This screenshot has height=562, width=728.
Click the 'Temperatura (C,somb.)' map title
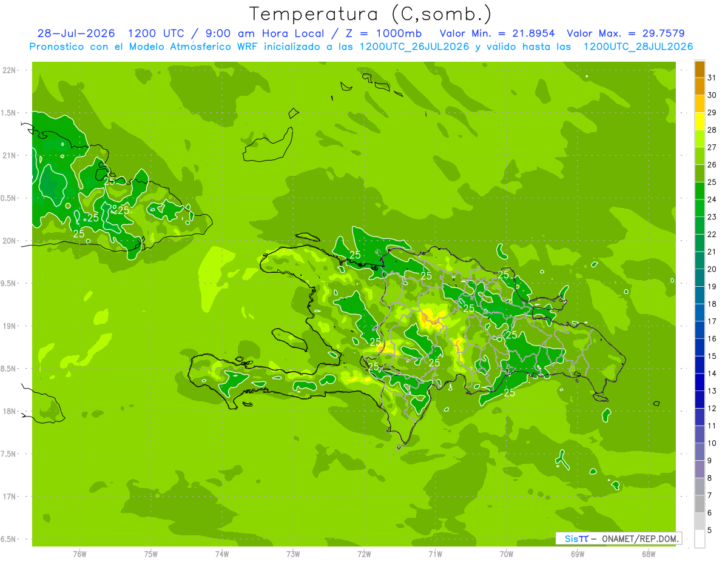(370, 14)
